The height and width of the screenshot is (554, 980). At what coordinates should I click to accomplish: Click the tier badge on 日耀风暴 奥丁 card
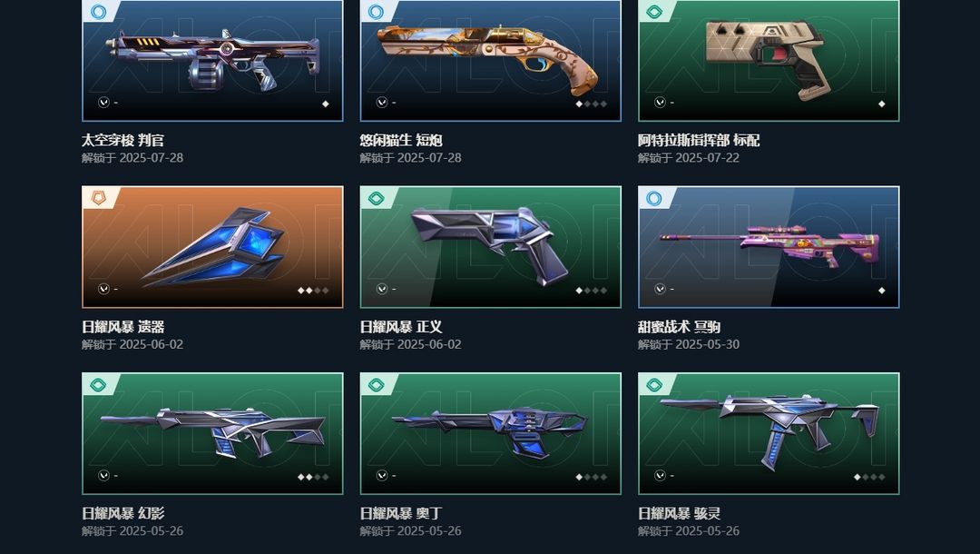click(x=377, y=384)
